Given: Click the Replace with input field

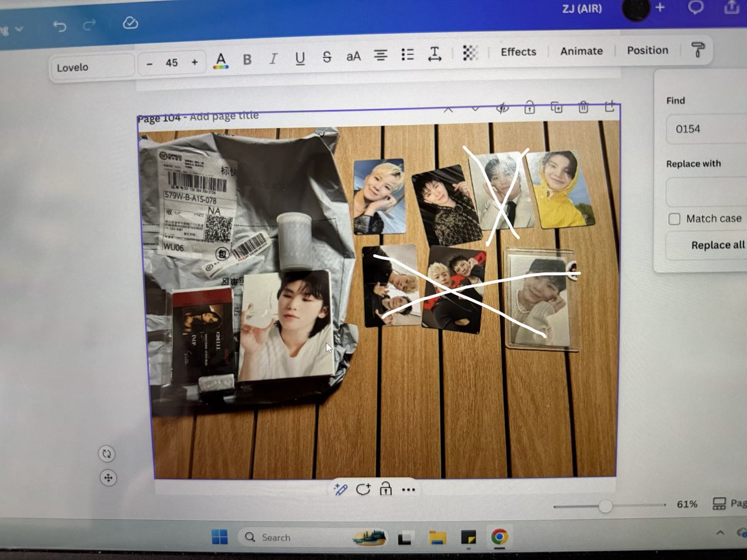Looking at the screenshot, I should (707, 192).
